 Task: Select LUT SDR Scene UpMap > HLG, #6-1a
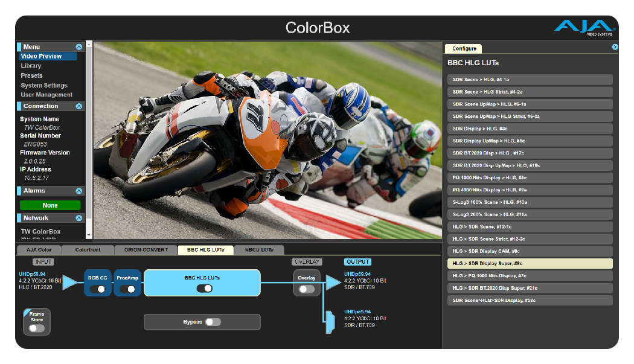coord(530,104)
